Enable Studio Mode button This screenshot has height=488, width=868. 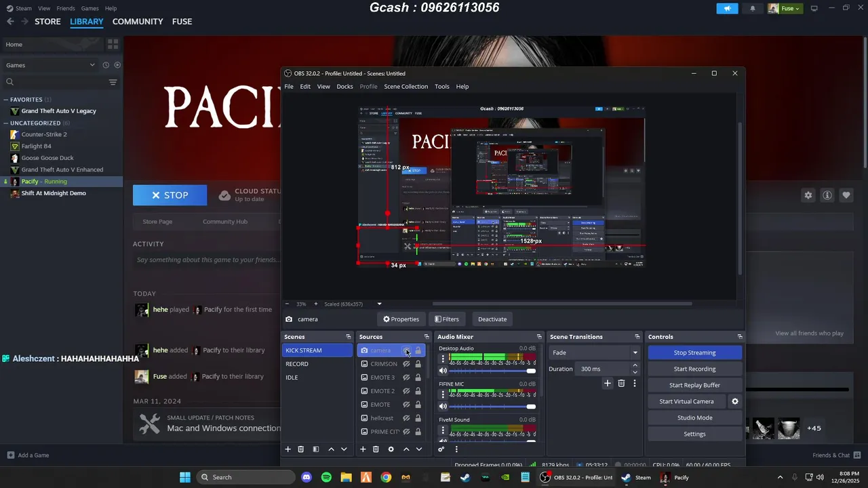[x=694, y=418]
